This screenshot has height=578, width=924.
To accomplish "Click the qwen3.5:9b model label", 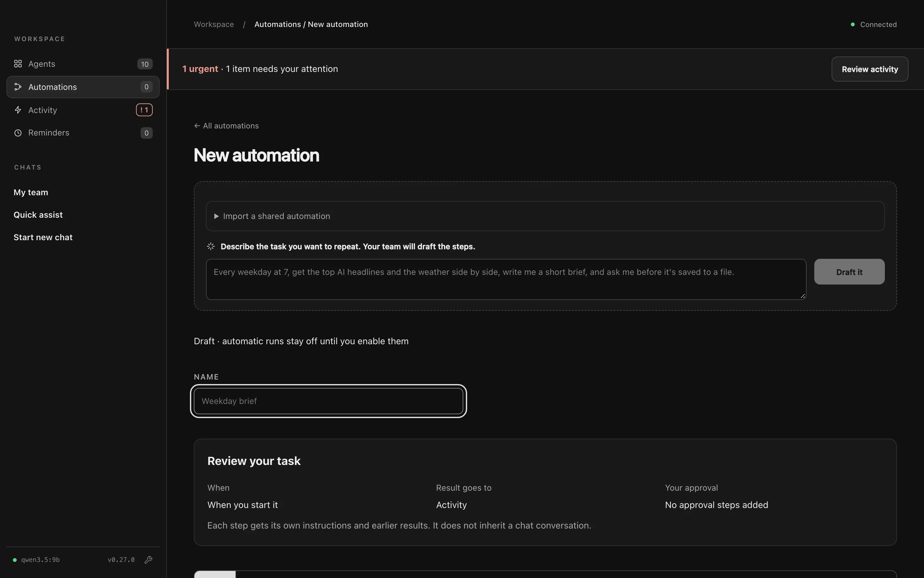I will (x=40, y=560).
